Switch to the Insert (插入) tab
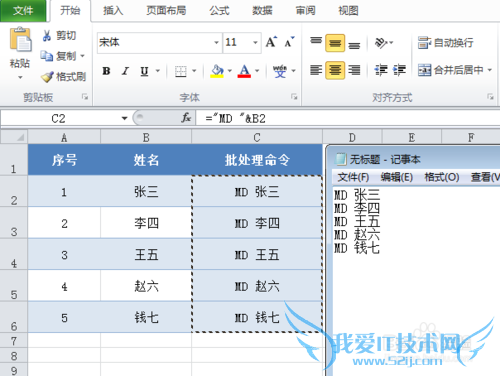The width and height of the screenshot is (500, 376). click(x=113, y=11)
